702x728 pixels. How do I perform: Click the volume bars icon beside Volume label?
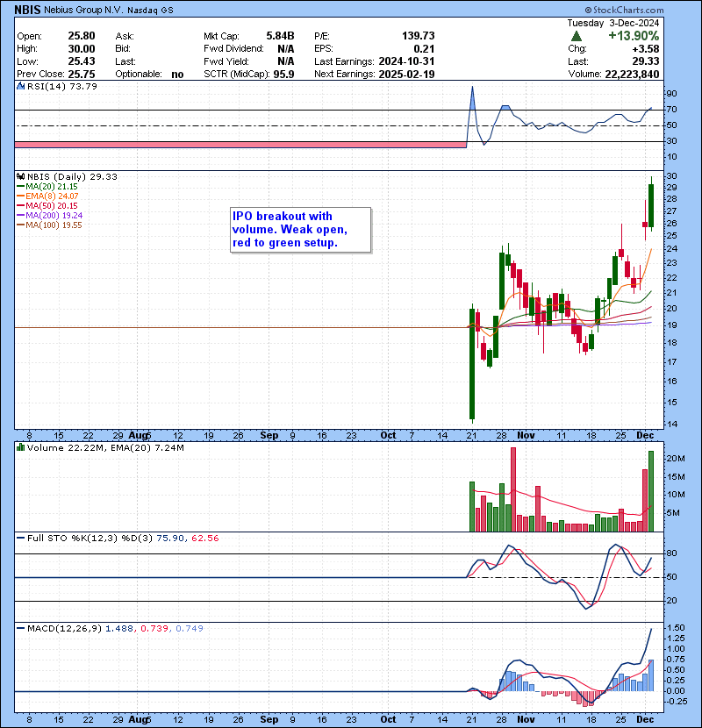(x=20, y=447)
